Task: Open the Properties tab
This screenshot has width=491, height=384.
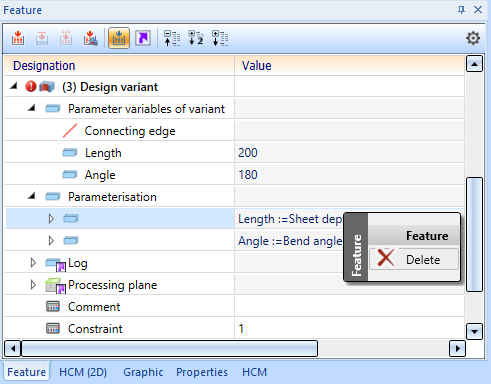Action: [x=202, y=372]
